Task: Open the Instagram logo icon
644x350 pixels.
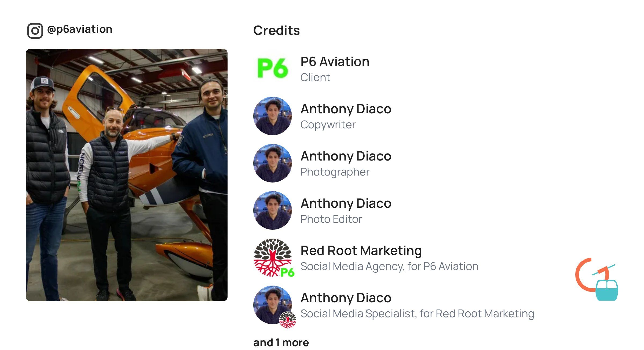Action: pos(35,31)
